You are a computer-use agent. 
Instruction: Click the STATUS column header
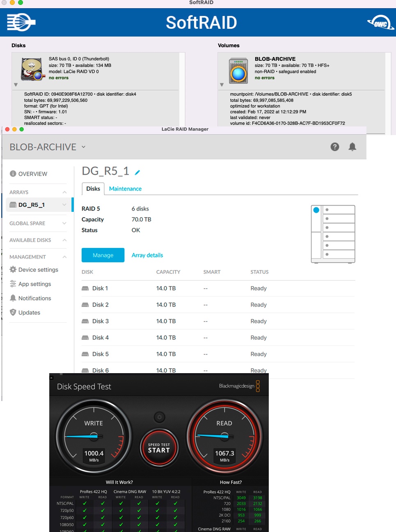[x=259, y=272]
